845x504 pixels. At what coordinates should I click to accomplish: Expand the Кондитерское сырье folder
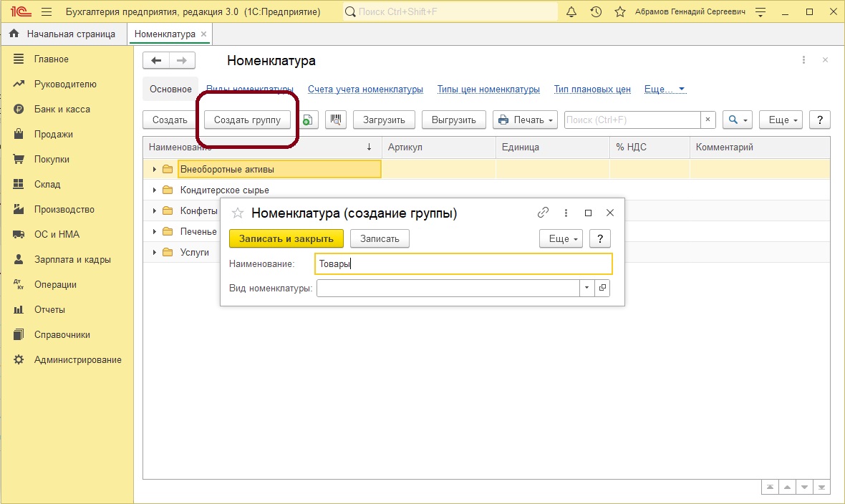tap(154, 190)
